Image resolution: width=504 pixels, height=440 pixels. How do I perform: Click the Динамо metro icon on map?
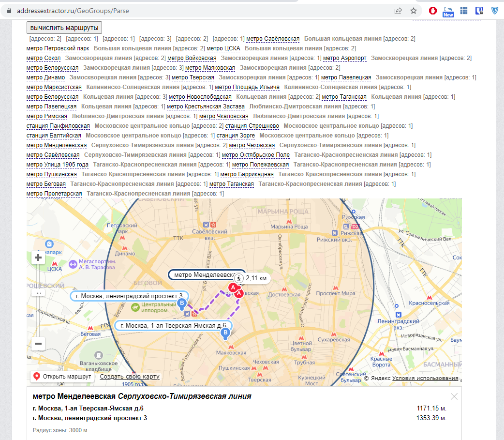tap(125, 248)
